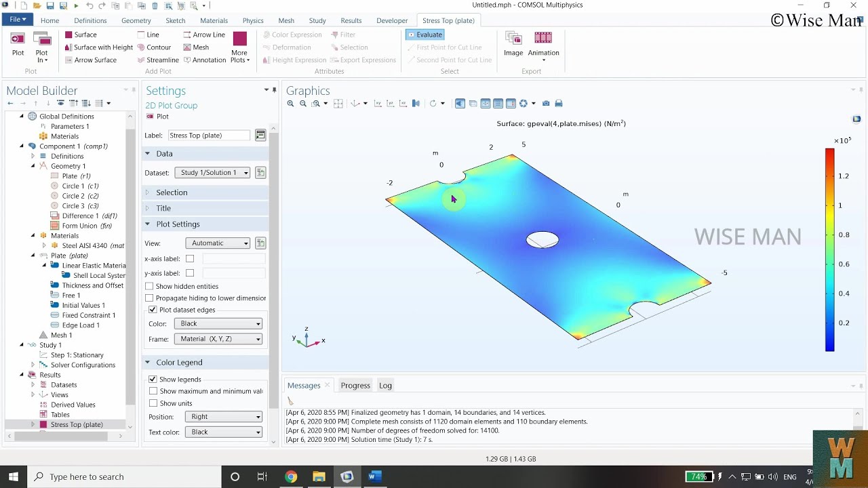
Task: Click the zoom out icon in Graphics toolbar
Action: (303, 104)
